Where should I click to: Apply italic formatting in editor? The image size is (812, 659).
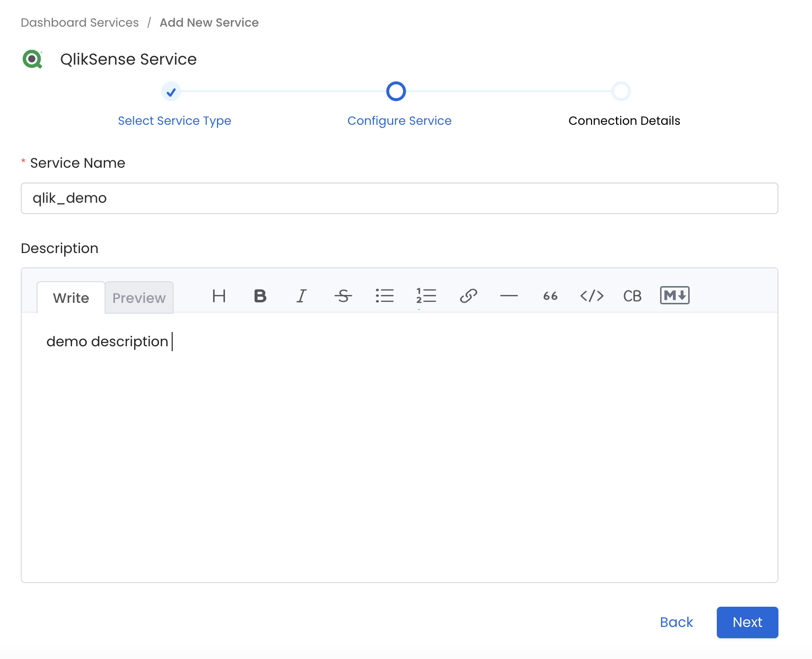pyautogui.click(x=301, y=296)
